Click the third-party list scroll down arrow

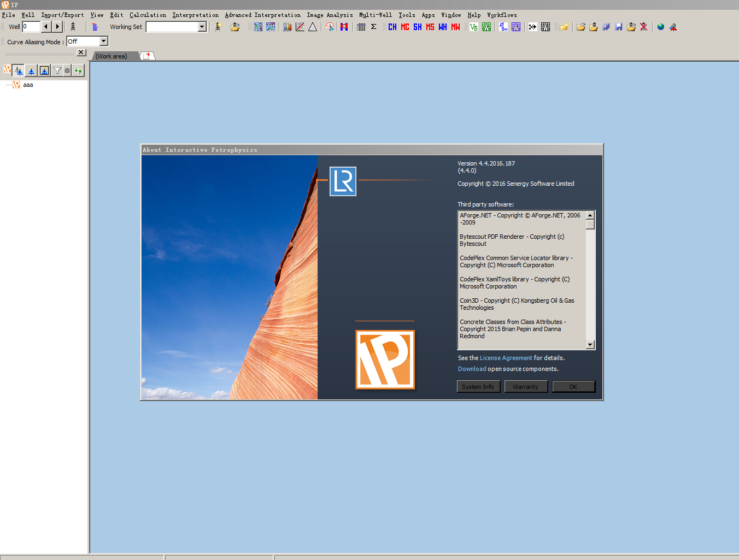pos(590,345)
